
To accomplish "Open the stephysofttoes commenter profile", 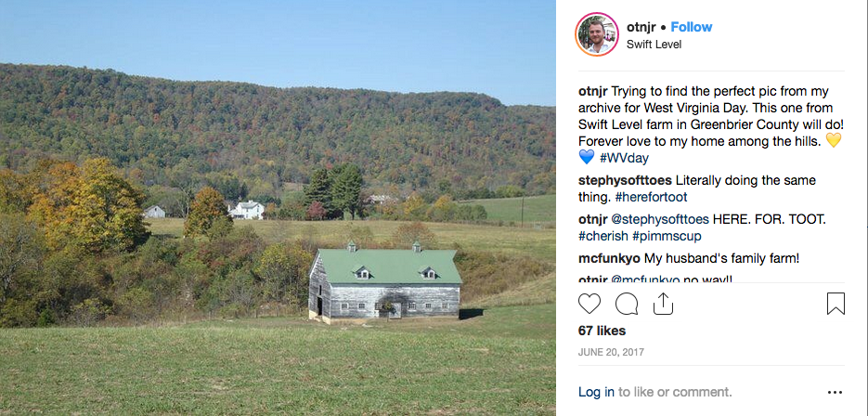I will pos(624,179).
